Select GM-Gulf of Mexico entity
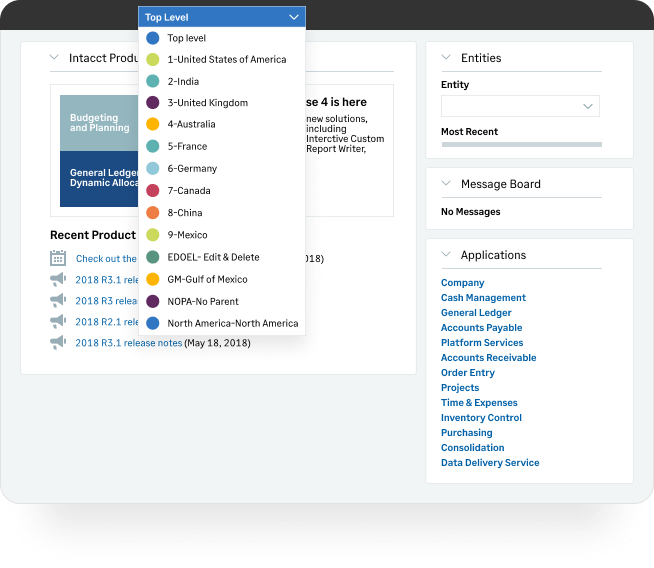Image resolution: width=654 pixels, height=568 pixels. click(207, 279)
